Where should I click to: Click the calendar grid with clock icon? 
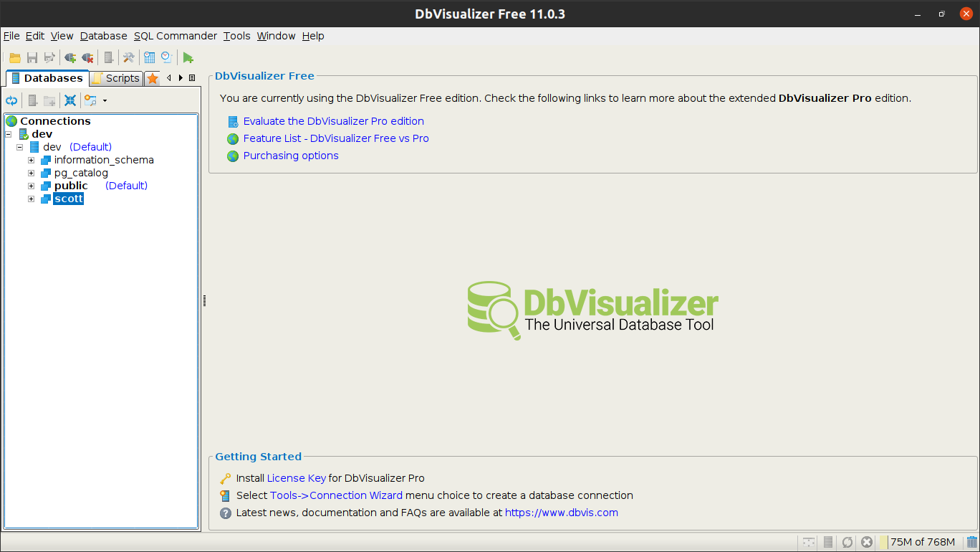150,58
